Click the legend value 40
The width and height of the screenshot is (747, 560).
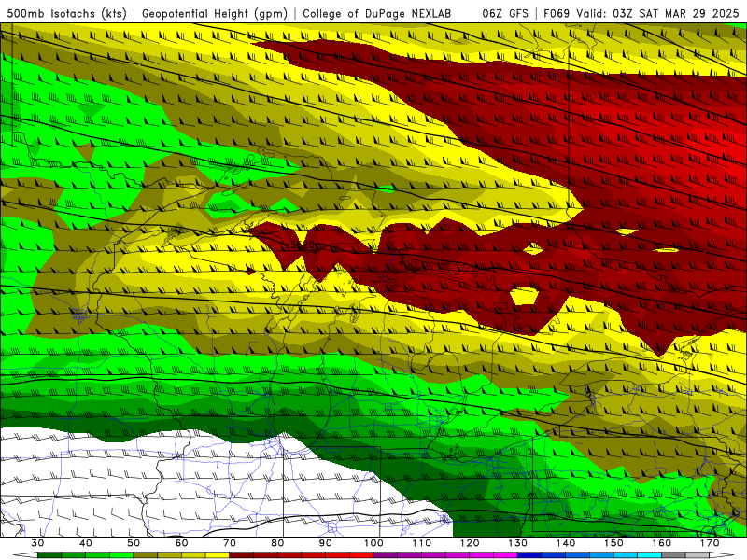click(x=86, y=543)
